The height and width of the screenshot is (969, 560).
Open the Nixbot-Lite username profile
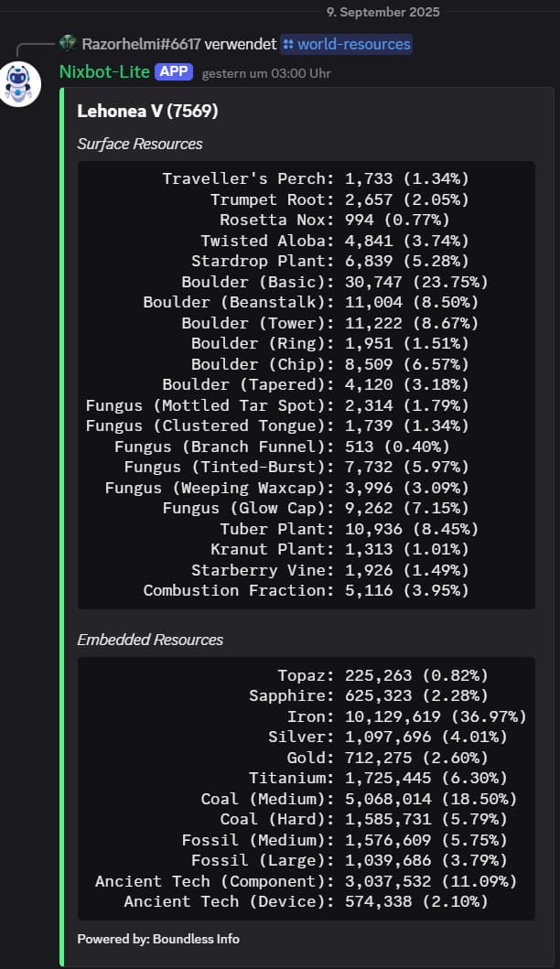[x=104, y=71]
